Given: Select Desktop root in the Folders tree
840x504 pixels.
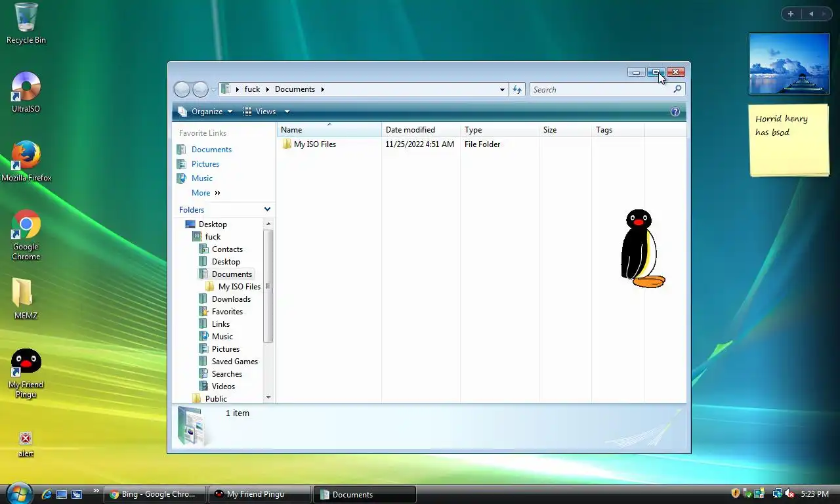Looking at the screenshot, I should pos(206,224).
